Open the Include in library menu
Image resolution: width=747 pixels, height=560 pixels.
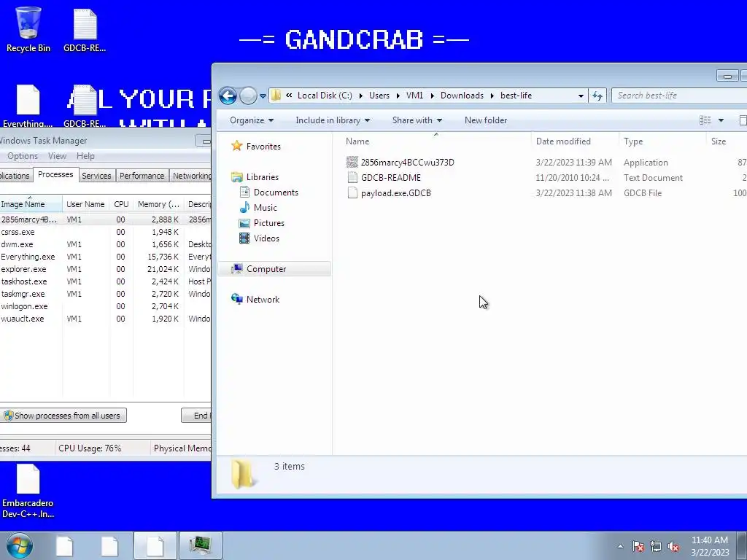tap(333, 120)
